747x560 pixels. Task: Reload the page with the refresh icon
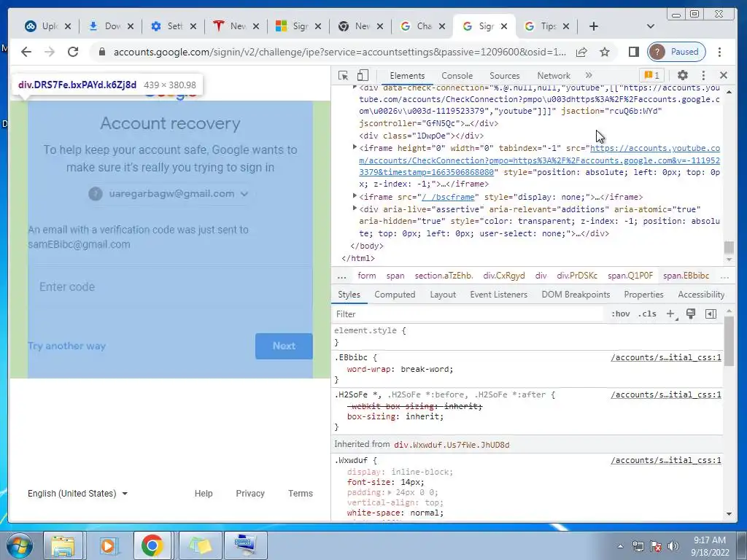(x=73, y=52)
